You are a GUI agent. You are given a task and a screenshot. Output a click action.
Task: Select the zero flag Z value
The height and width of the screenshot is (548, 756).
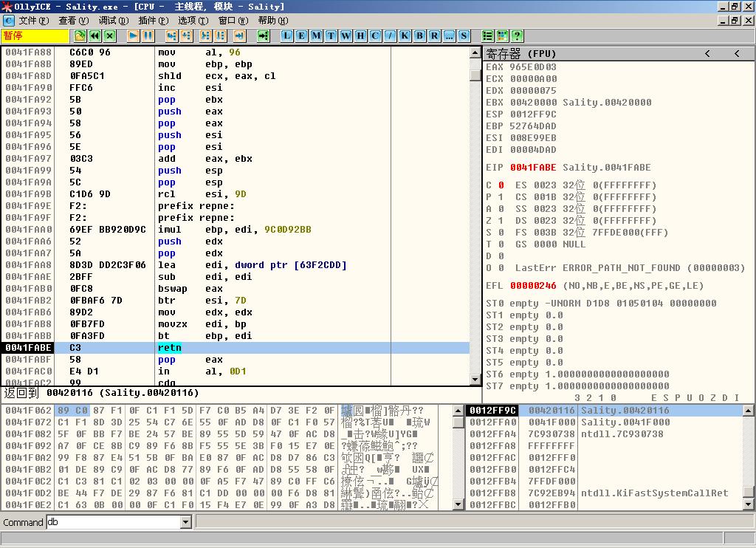pos(501,221)
